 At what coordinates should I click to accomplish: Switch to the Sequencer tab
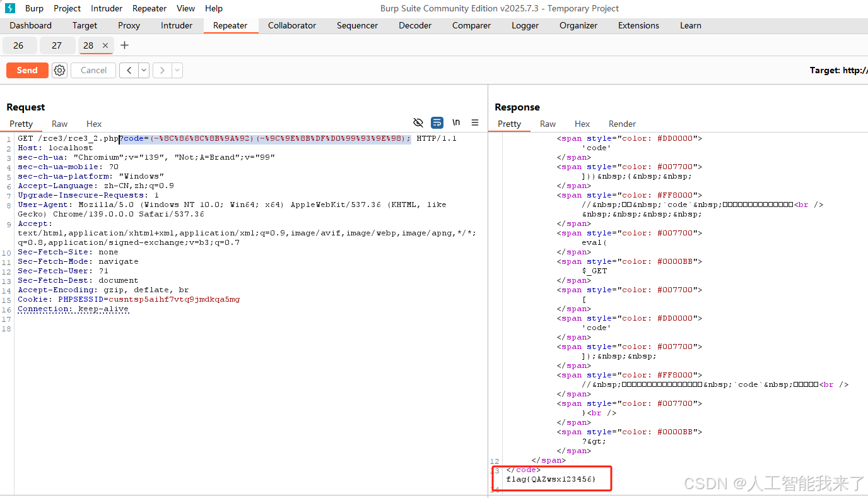click(x=357, y=25)
